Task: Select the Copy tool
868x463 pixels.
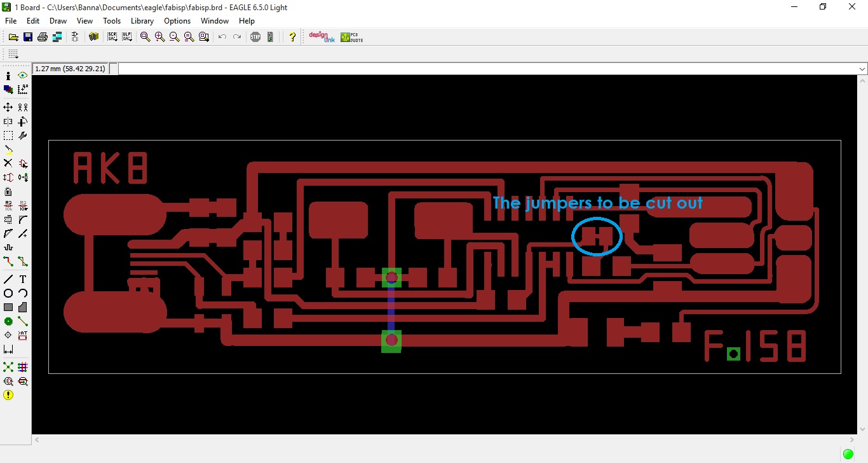Action: point(23,107)
